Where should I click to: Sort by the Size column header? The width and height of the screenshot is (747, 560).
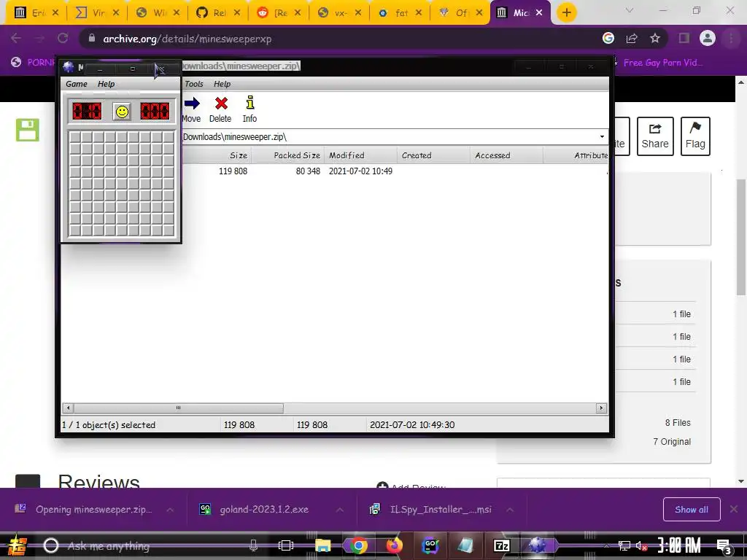(x=216, y=155)
